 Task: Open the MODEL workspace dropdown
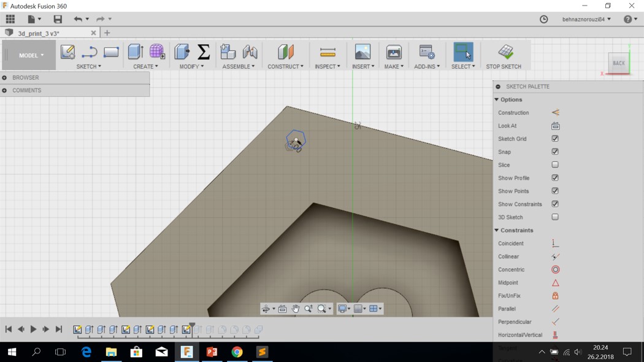31,55
